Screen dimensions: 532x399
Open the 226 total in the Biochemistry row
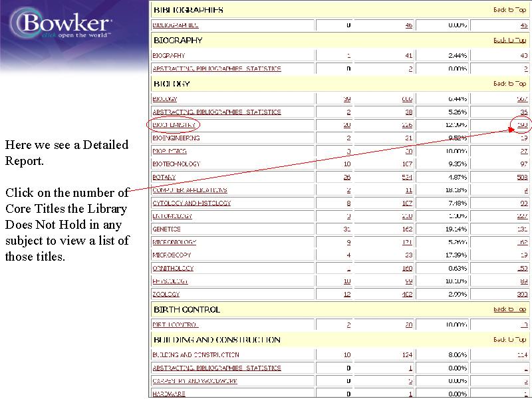tap(407, 125)
